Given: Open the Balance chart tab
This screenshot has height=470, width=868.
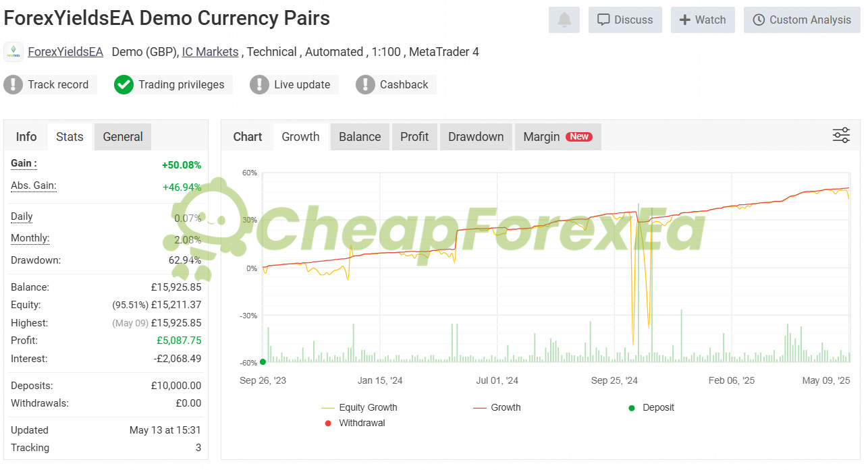Looking at the screenshot, I should click(x=360, y=137).
